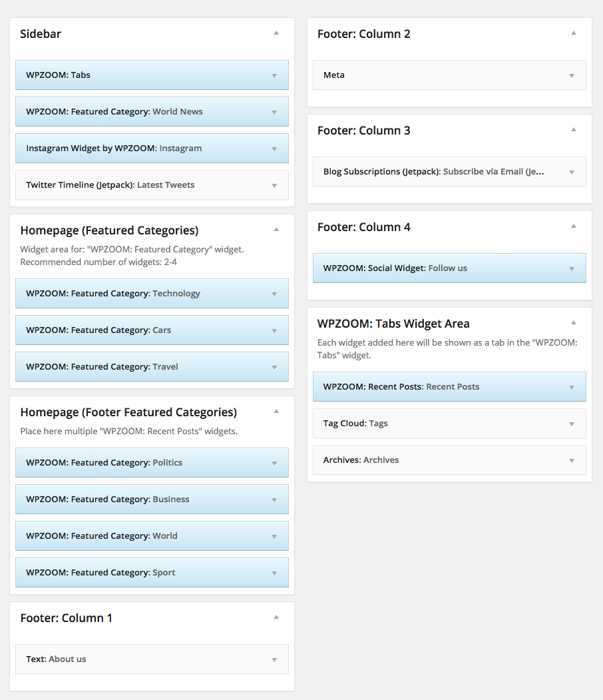Screen dimensions: 603x700
Task: Click 'Place here multiple WPZOOM: Recent Posts' description
Action: 129,431
